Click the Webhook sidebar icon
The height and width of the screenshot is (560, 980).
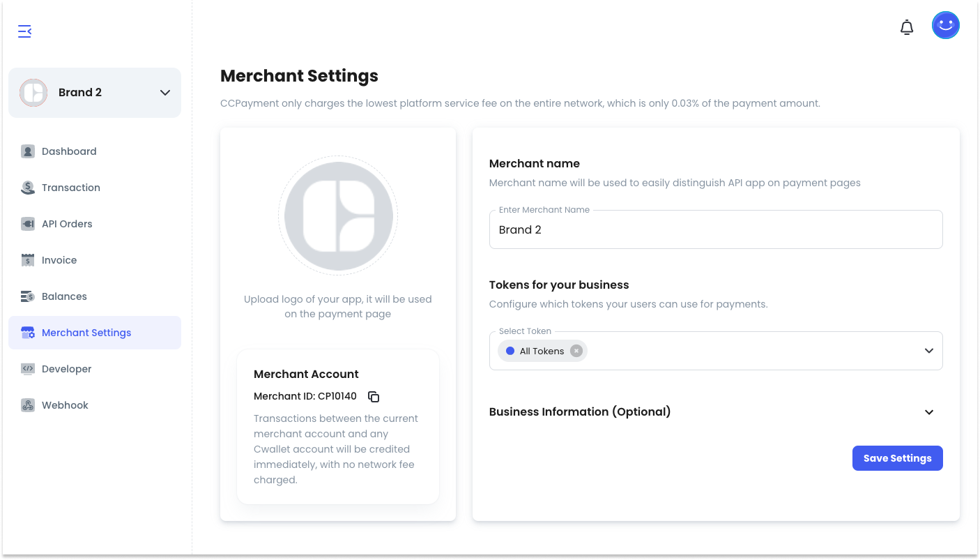coord(28,405)
